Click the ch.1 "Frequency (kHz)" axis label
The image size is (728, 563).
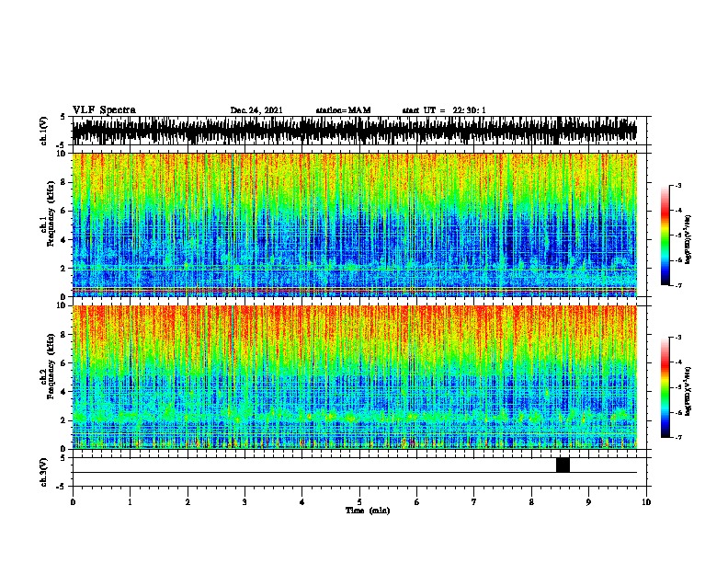(x=51, y=214)
